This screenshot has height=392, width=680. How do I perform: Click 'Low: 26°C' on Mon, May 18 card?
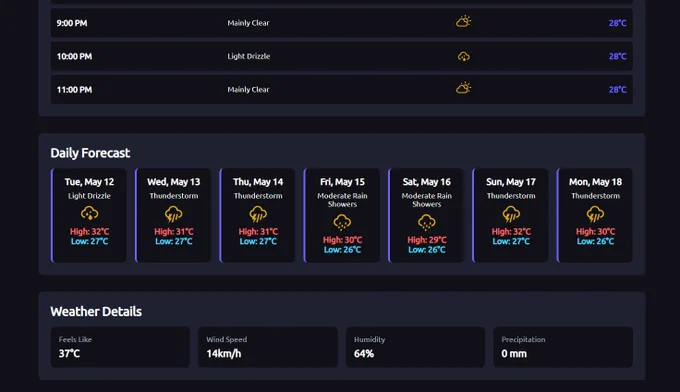pos(595,242)
